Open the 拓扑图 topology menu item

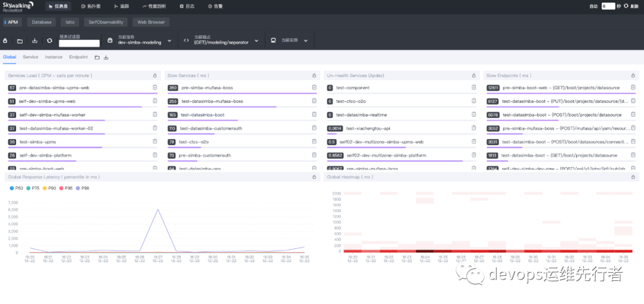pos(91,6)
